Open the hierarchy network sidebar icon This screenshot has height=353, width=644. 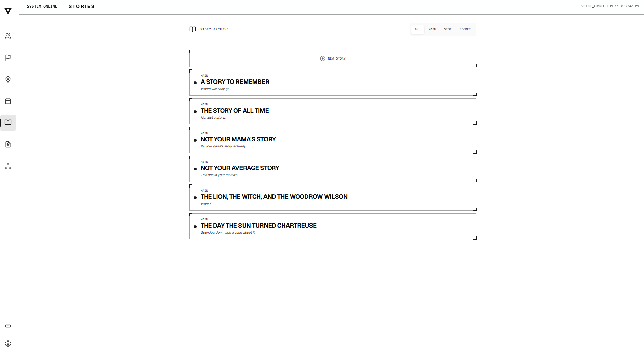pyautogui.click(x=8, y=166)
